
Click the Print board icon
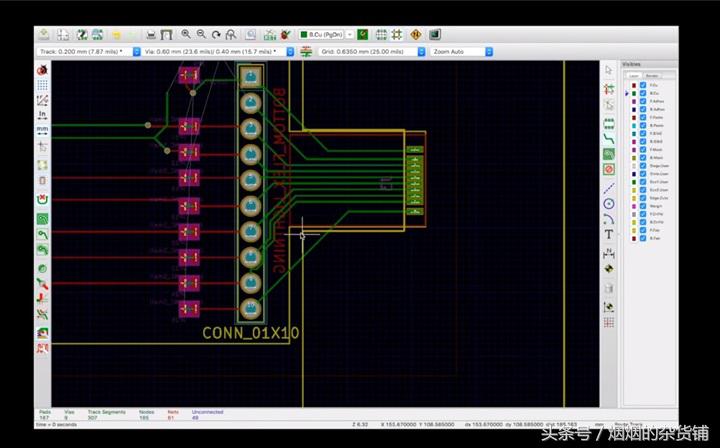click(149, 34)
